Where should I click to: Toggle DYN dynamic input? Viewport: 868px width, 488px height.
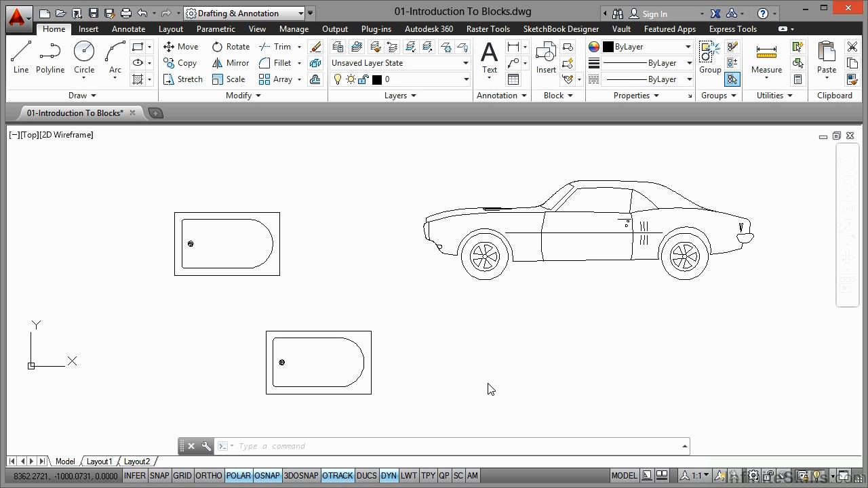pyautogui.click(x=389, y=476)
